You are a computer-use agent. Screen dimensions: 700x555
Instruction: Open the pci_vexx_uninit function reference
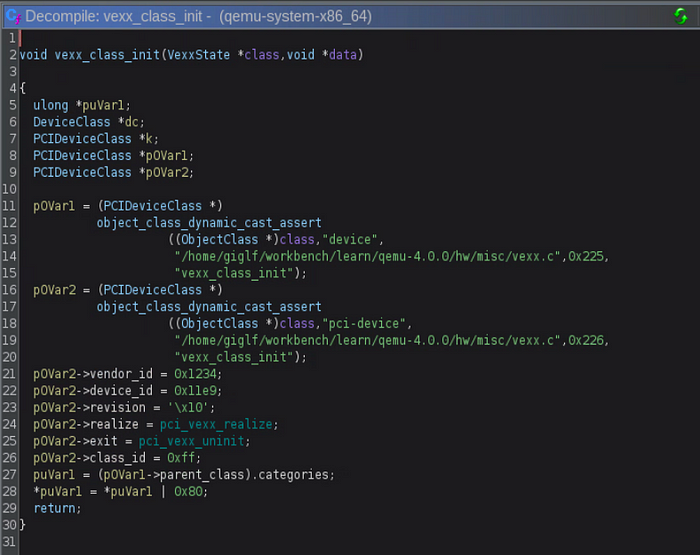point(192,441)
